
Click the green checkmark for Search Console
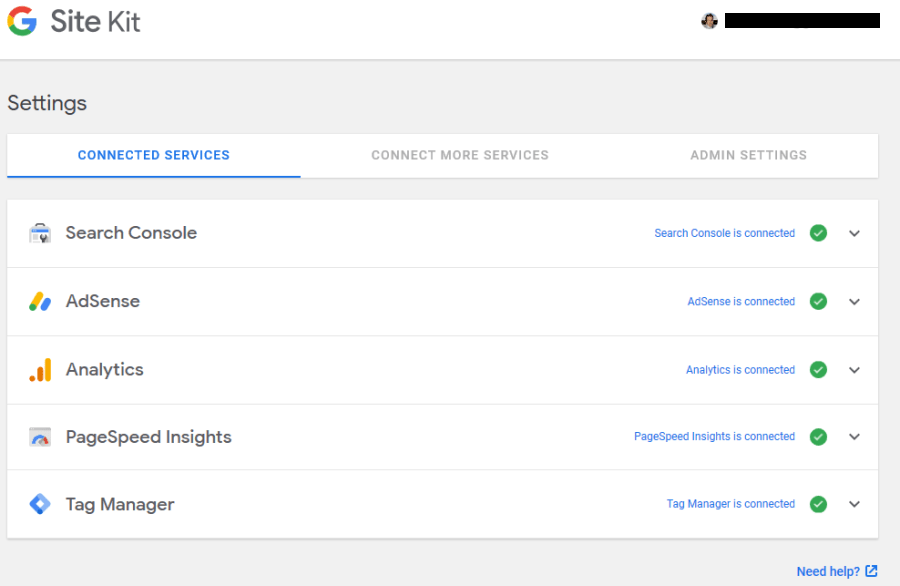click(818, 233)
